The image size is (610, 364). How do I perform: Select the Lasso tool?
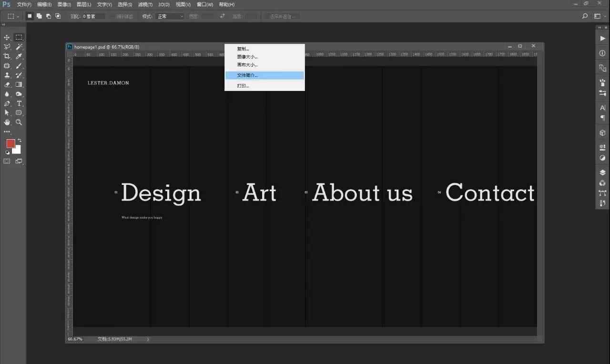7,47
